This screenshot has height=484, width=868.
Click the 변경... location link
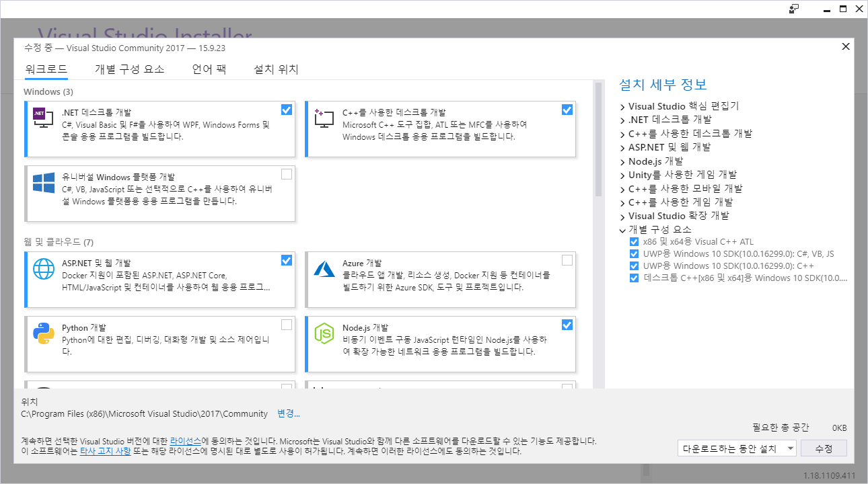[289, 413]
